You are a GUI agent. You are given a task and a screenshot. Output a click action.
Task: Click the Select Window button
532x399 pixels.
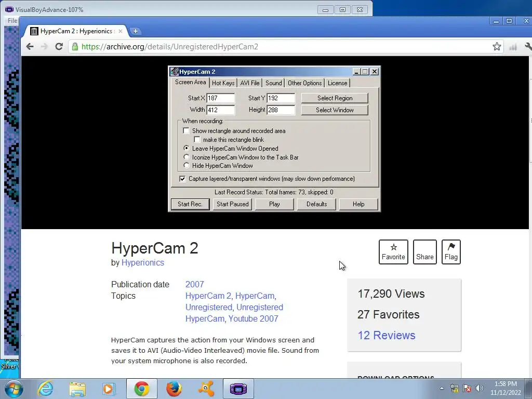[x=335, y=110]
